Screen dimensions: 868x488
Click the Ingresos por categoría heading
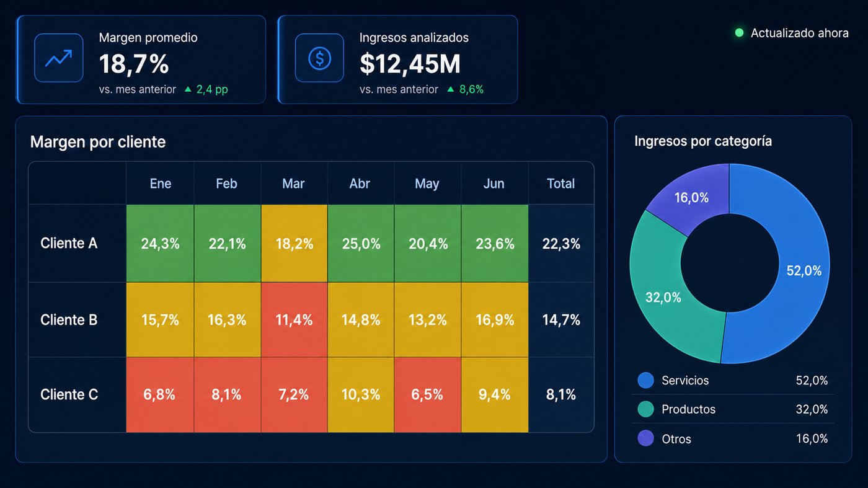click(x=703, y=141)
